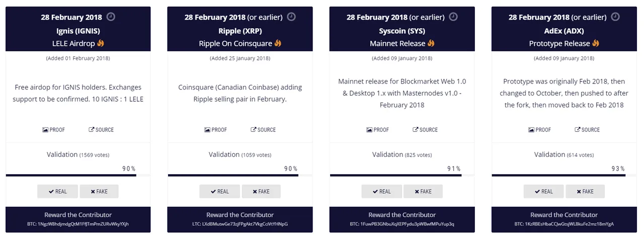Click the clock icon on Ripple card
Image resolution: width=644 pixels, height=238 pixels.
tap(291, 17)
